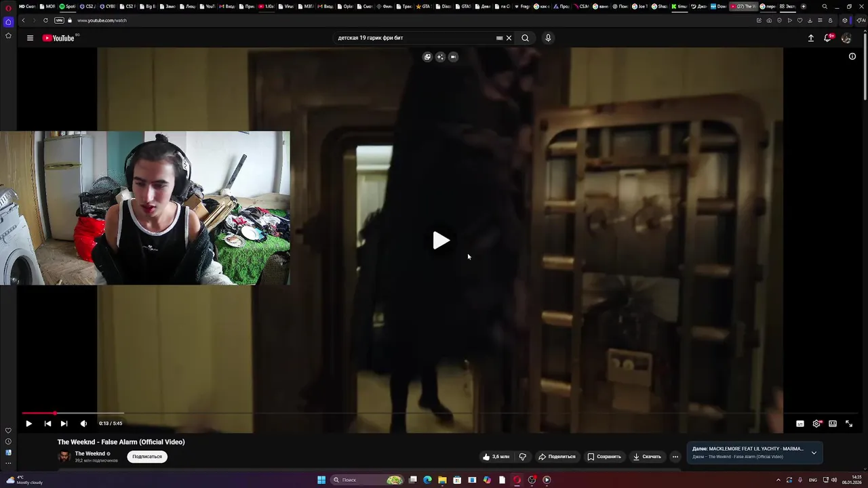Click the browser address bar URL
This screenshot has width=868, height=488.
[102, 20]
